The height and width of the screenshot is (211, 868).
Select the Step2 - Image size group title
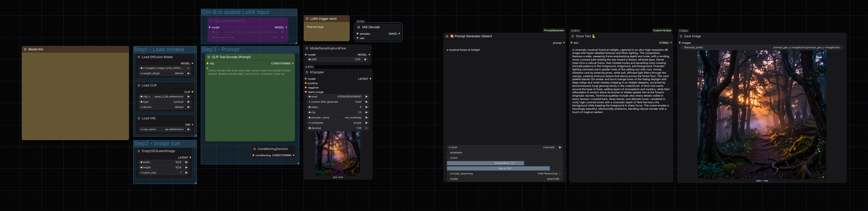157,143
